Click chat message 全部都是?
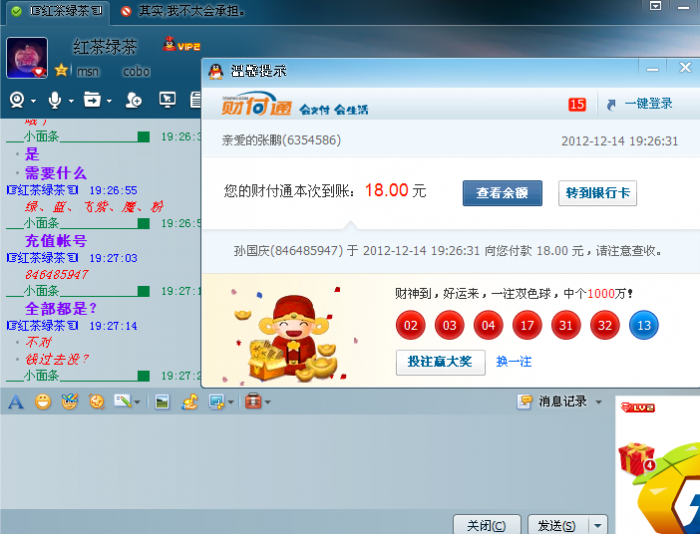Image resolution: width=700 pixels, height=534 pixels. 61,309
